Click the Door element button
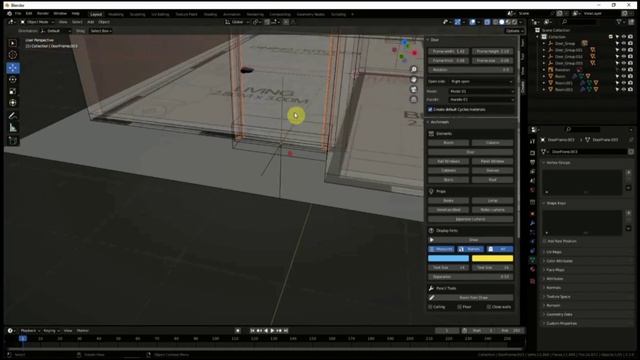Screen dimensions: 640x360 pos(470,152)
